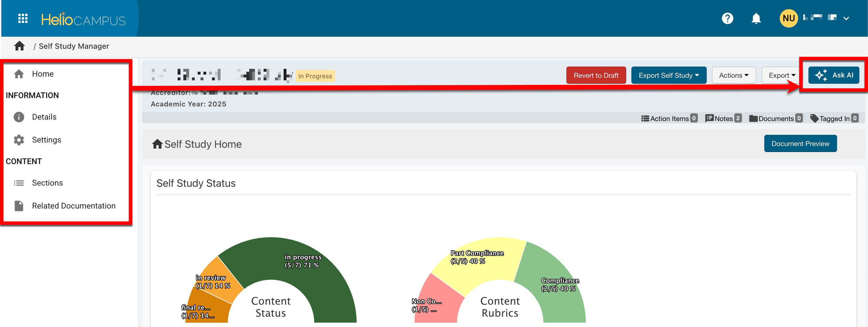Open the app launcher grid icon

[23, 18]
